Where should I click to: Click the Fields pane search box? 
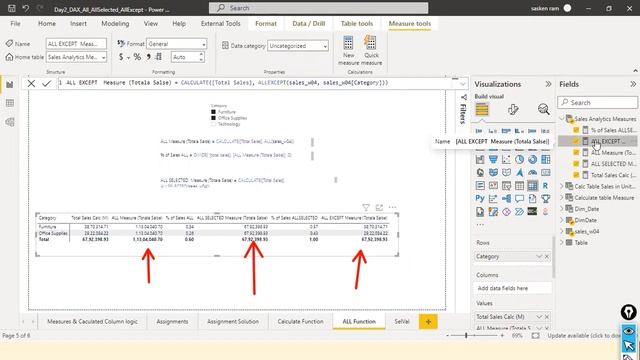pos(598,102)
